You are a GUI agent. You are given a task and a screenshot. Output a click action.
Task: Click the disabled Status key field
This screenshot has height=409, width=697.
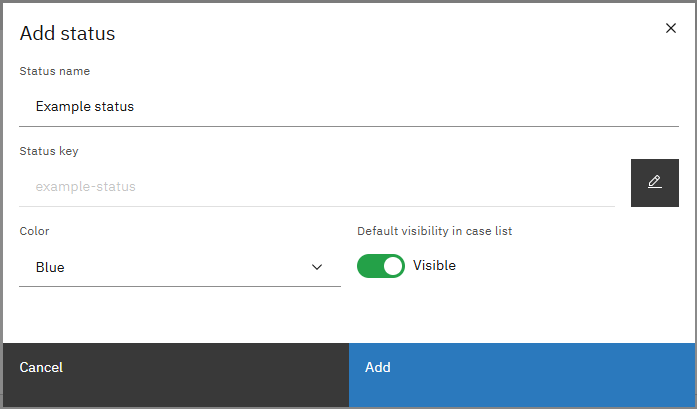316,186
